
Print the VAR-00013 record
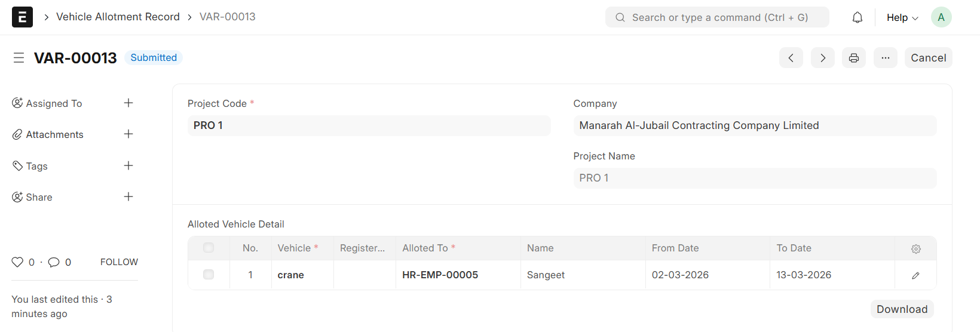tap(853, 58)
